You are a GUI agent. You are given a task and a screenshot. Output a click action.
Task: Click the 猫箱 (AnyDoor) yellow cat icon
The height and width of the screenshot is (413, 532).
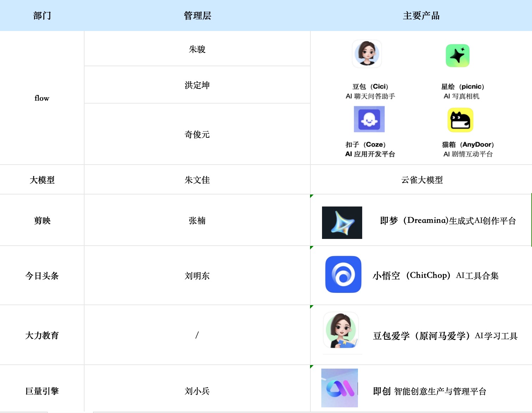tap(460, 120)
